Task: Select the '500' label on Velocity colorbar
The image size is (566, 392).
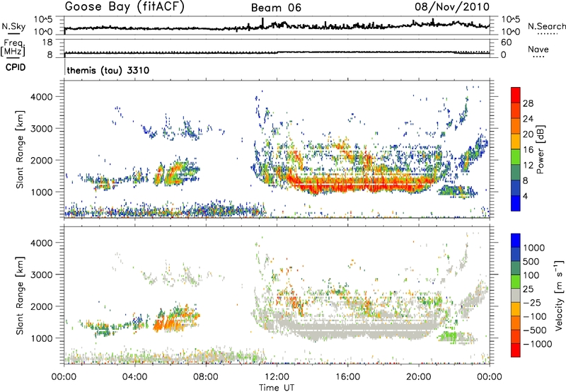Action: 533,261
